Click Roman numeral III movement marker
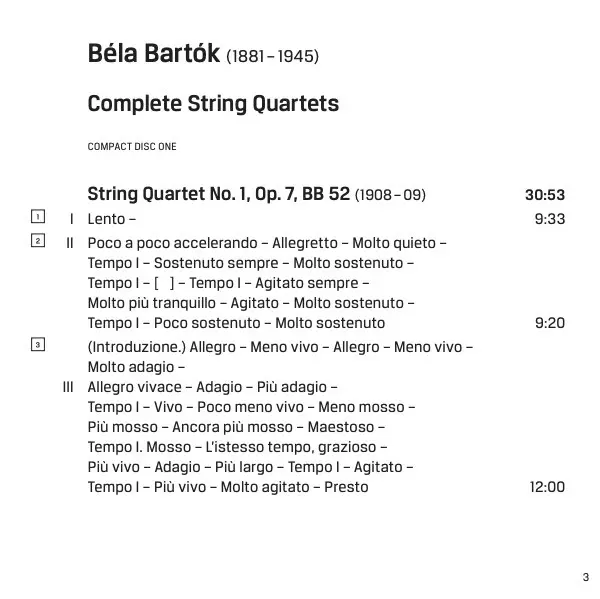 pos(69,387)
